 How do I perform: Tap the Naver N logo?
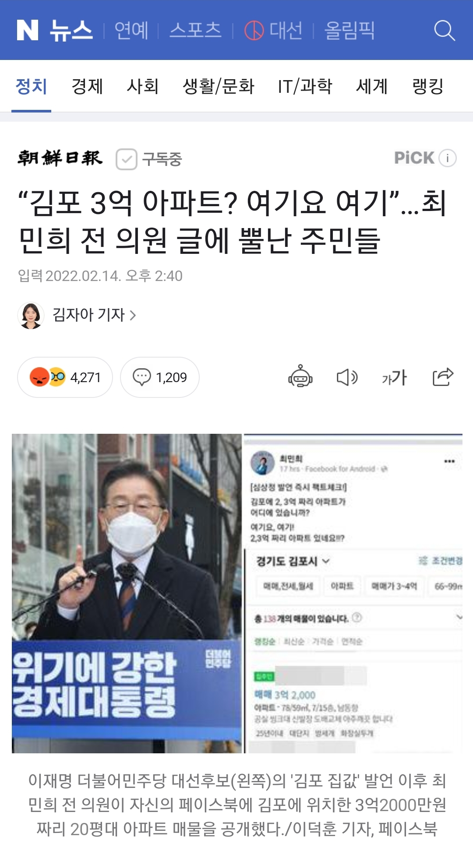pos(28,30)
